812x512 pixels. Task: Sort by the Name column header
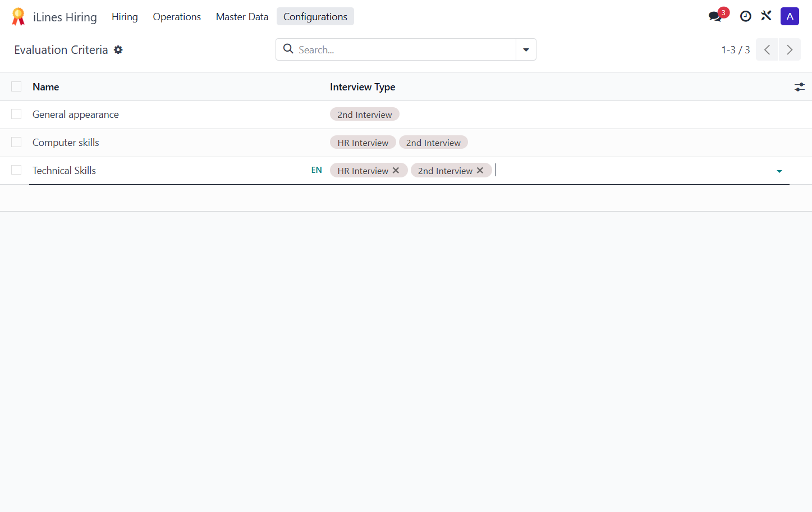tap(46, 87)
